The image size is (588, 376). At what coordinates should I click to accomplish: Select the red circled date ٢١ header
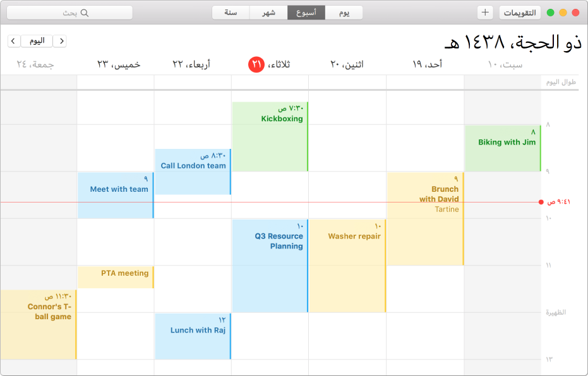tap(256, 65)
